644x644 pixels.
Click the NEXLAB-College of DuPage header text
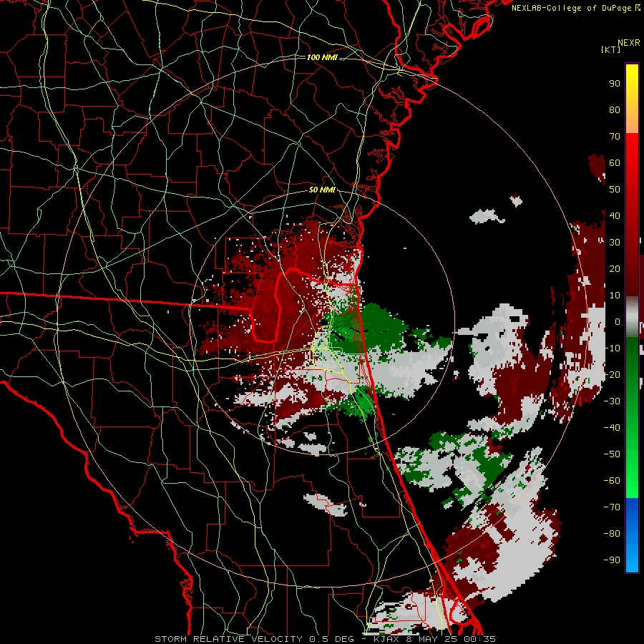click(x=575, y=8)
